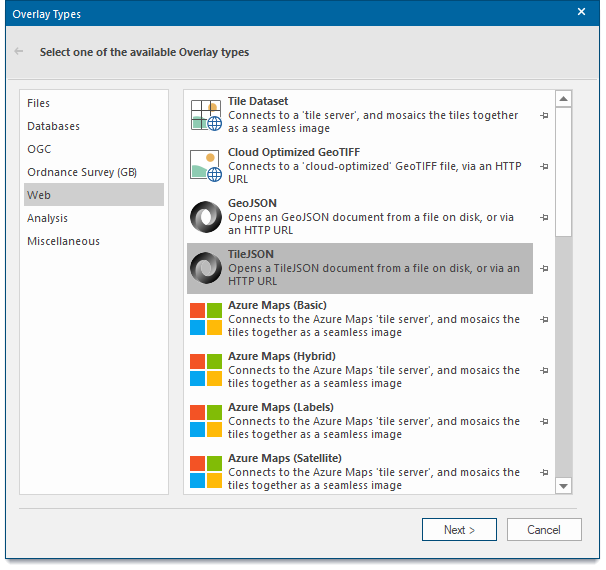Click "Connects to a 'cloud-optimized' GeoTIFF" description
Viewport: 606px width, 570px height.
click(x=374, y=173)
